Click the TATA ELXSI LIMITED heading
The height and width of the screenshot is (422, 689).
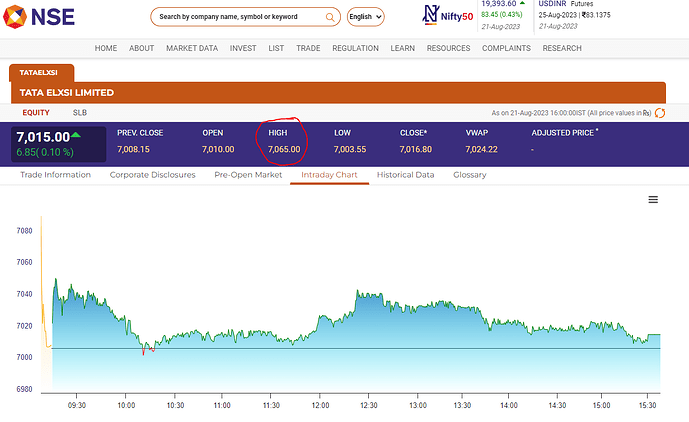tap(67, 93)
